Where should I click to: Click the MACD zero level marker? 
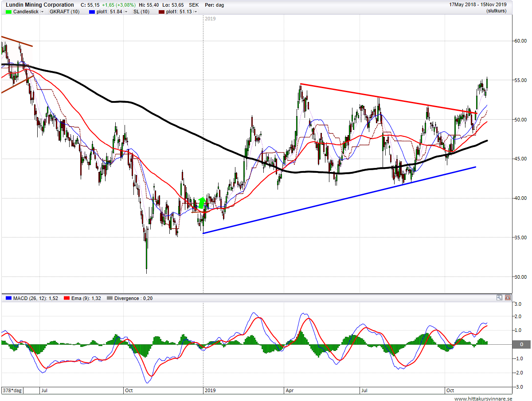[x=521, y=344]
